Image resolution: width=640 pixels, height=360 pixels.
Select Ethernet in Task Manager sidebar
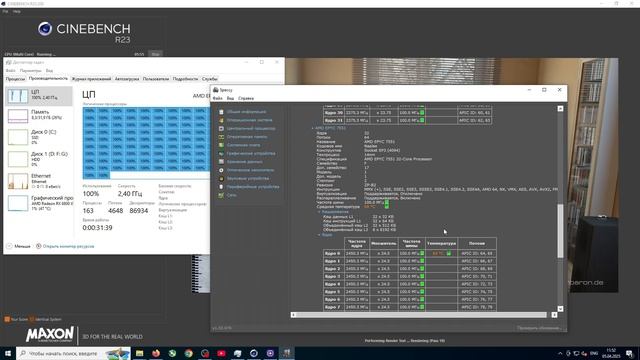click(39, 181)
